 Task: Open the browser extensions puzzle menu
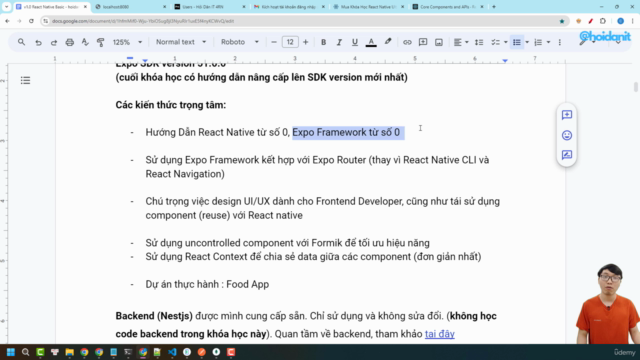[603, 21]
